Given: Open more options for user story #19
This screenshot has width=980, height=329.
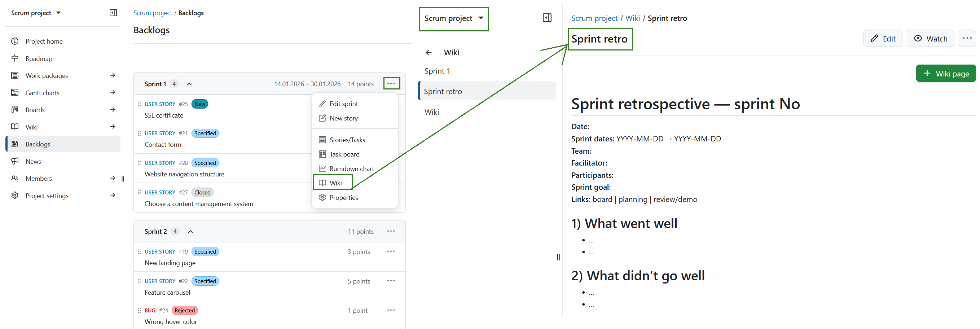Looking at the screenshot, I should [391, 251].
